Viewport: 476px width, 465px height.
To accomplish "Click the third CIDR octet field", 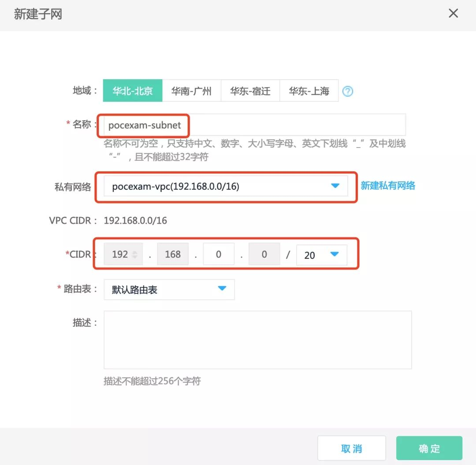I will pyautogui.click(x=219, y=254).
